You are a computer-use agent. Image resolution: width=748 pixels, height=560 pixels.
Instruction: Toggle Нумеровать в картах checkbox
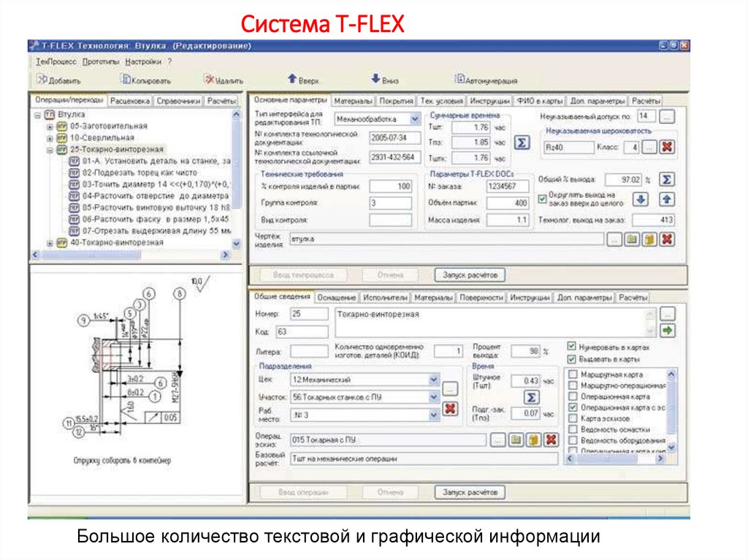point(571,347)
